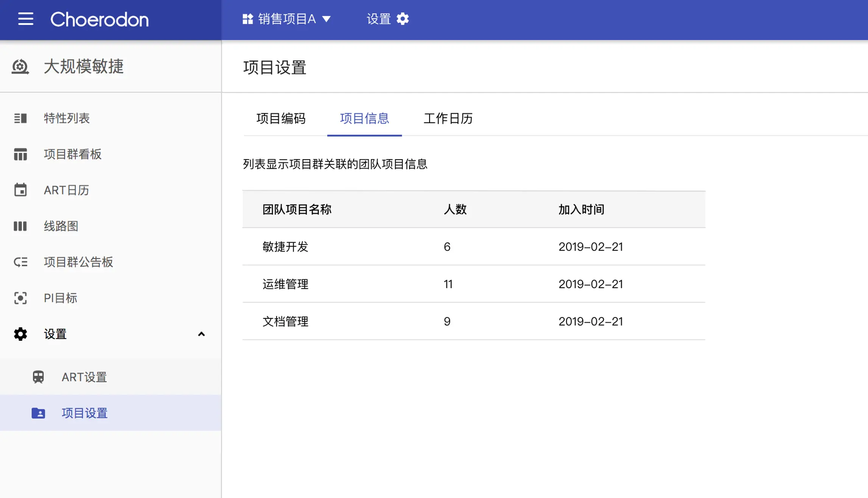Click the 大规模敏捷 header icon

coord(20,67)
